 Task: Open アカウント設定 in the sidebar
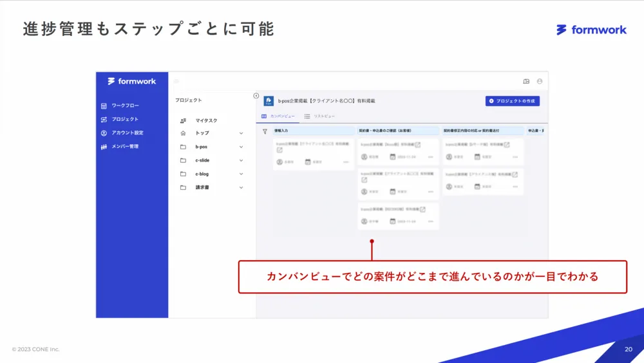point(122,133)
